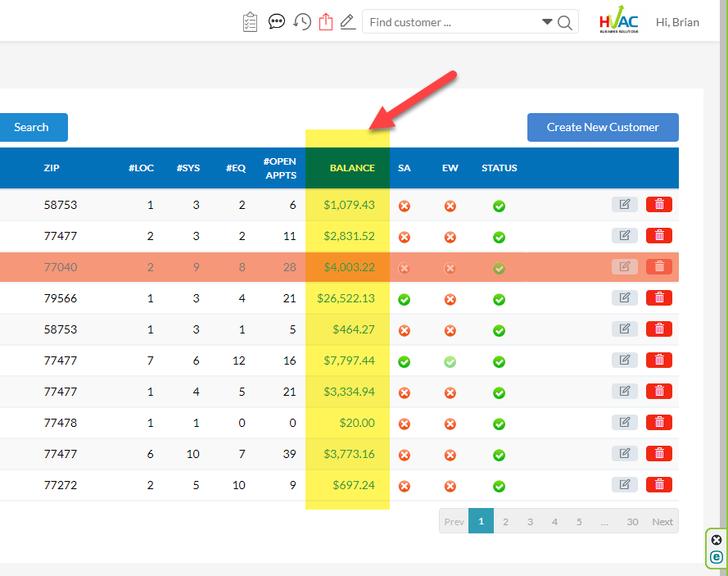The height and width of the screenshot is (576, 728).
Task: Go to page 3 in pagination
Action: pyautogui.click(x=530, y=521)
